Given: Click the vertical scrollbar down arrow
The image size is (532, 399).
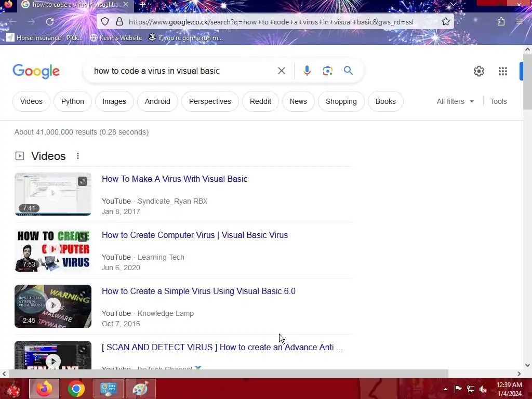Looking at the screenshot, I should [527, 365].
